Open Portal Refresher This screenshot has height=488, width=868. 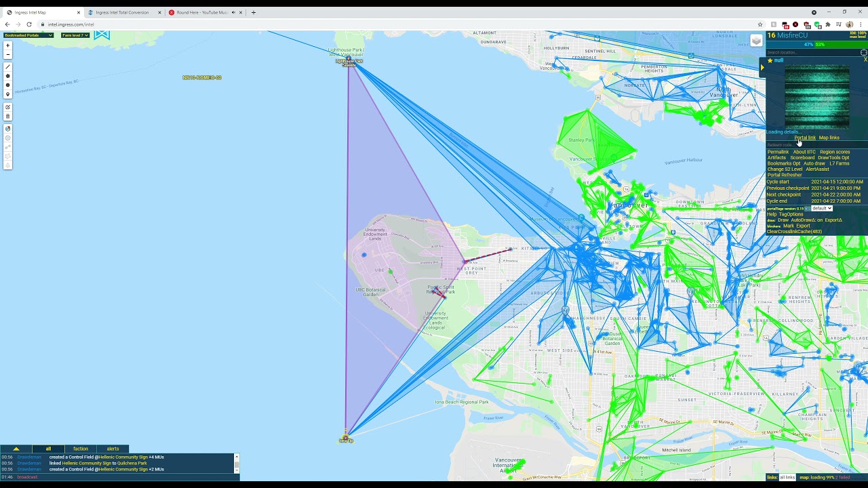point(785,175)
